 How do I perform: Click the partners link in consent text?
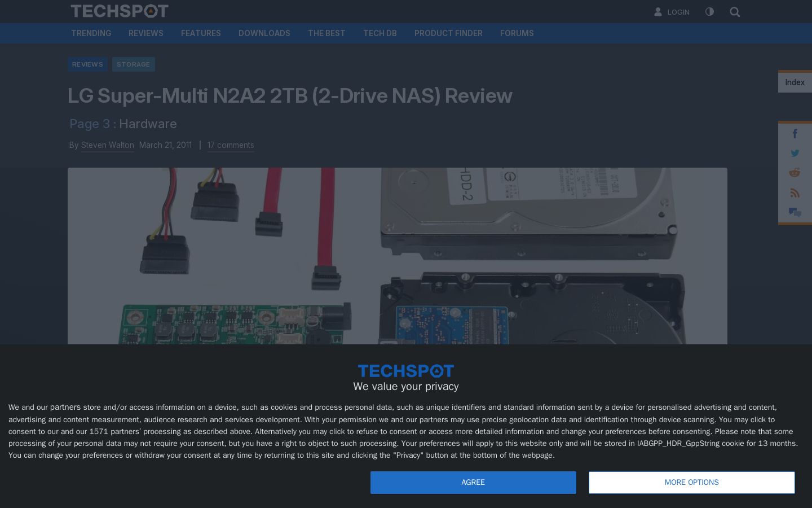tap(65, 408)
